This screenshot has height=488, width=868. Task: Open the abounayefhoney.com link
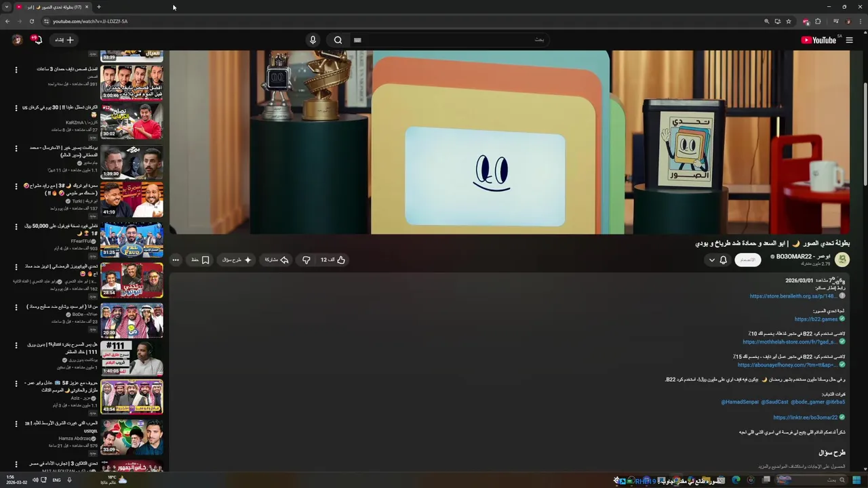click(787, 365)
